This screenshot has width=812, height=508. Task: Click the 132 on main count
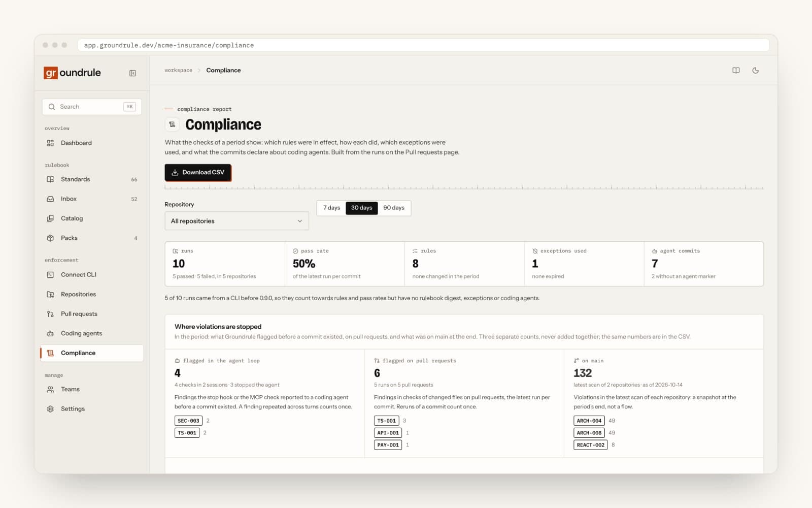pos(583,373)
